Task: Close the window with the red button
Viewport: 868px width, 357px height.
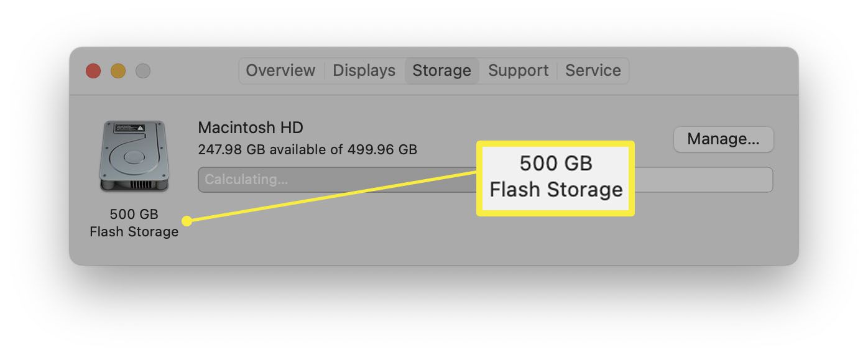Action: (x=93, y=71)
